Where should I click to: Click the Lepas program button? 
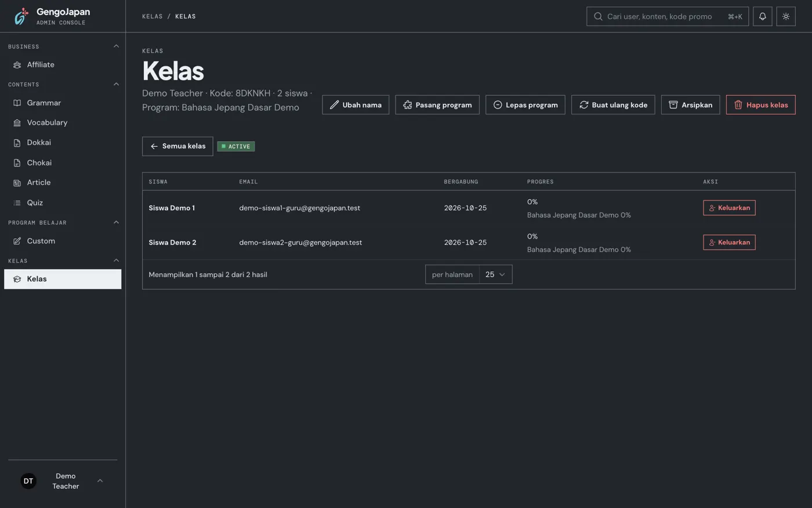[x=525, y=105]
